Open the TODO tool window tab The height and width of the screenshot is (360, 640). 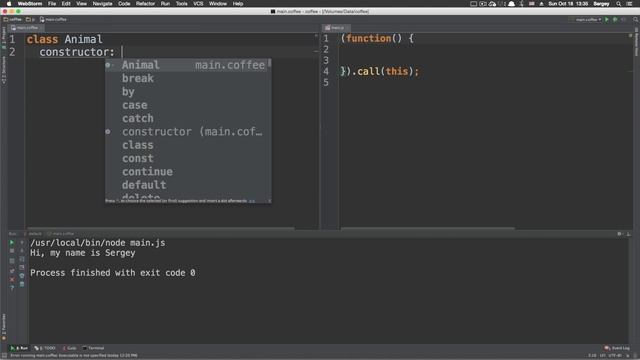tap(45, 348)
